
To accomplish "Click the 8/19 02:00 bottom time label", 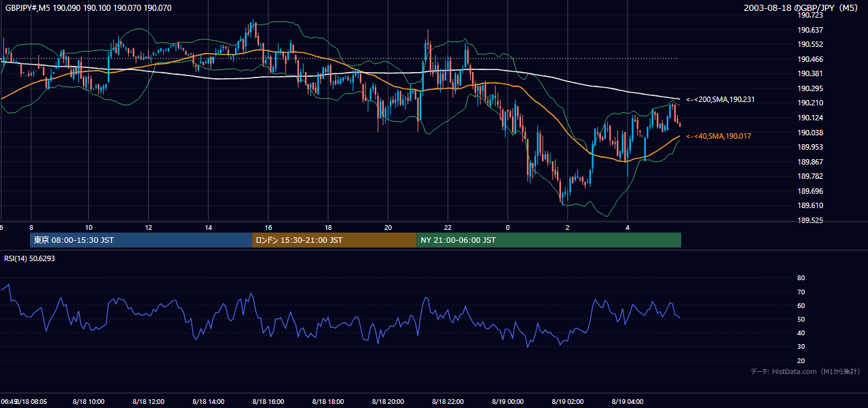I will [567, 402].
